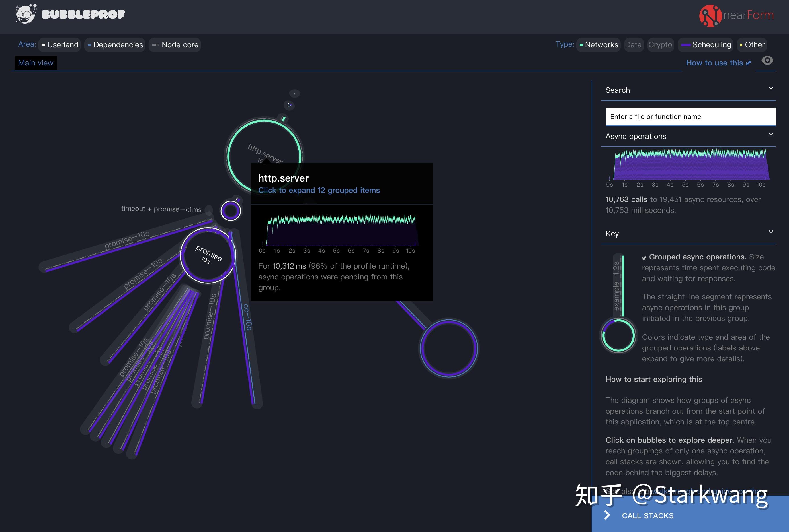789x532 pixels.
Task: Click the 5s mark on the async operations timeline
Action: pos(685,185)
